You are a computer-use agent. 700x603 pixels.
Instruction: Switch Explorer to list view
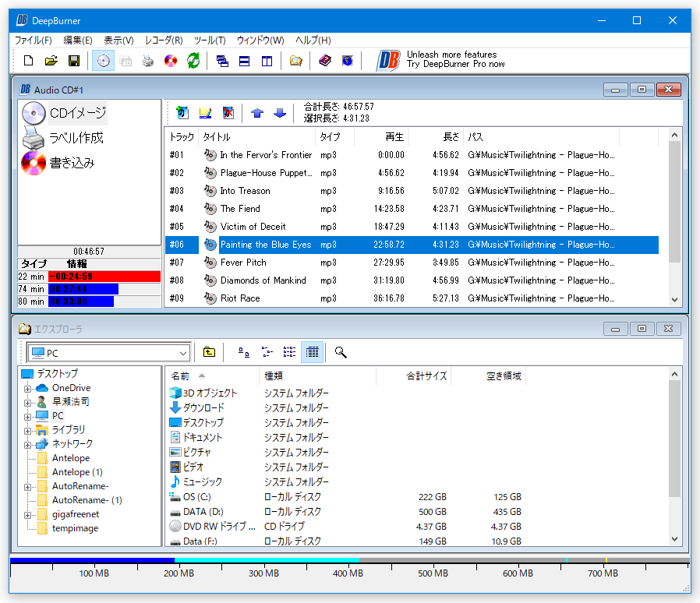tap(289, 352)
